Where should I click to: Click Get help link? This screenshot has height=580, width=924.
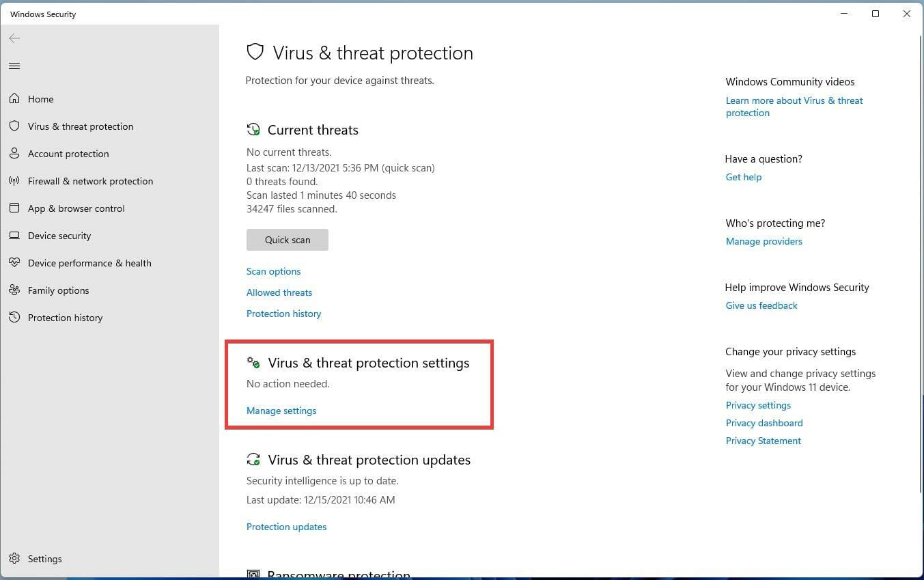744,177
